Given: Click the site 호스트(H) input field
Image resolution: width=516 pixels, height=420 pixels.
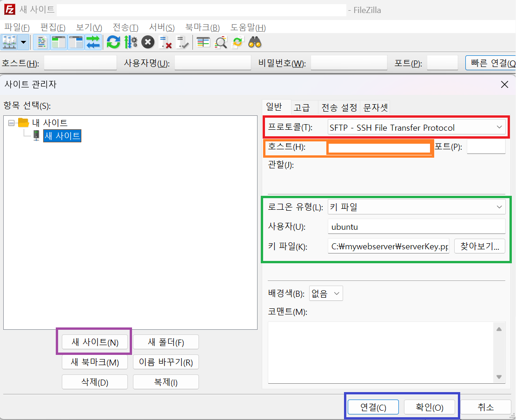Looking at the screenshot, I should click(x=379, y=148).
